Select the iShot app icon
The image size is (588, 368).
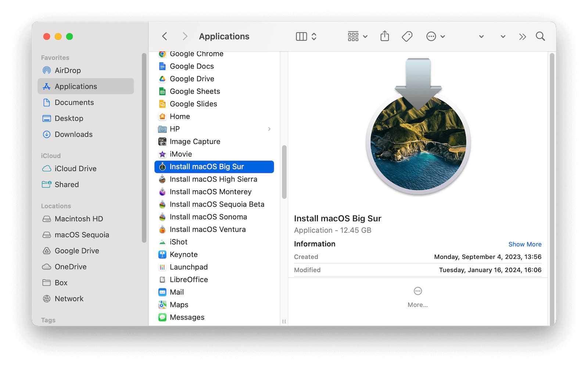pos(162,242)
